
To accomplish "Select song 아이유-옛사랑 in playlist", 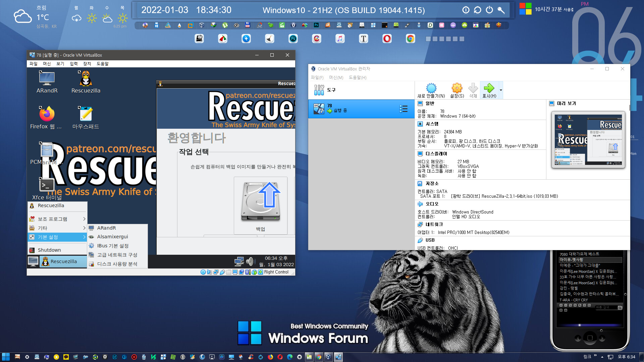I will tap(590, 260).
